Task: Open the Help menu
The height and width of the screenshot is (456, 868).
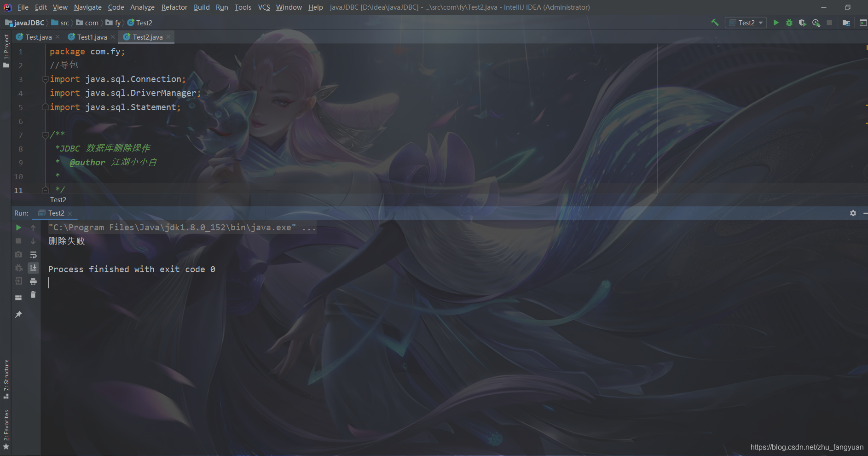Action: pyautogui.click(x=315, y=7)
